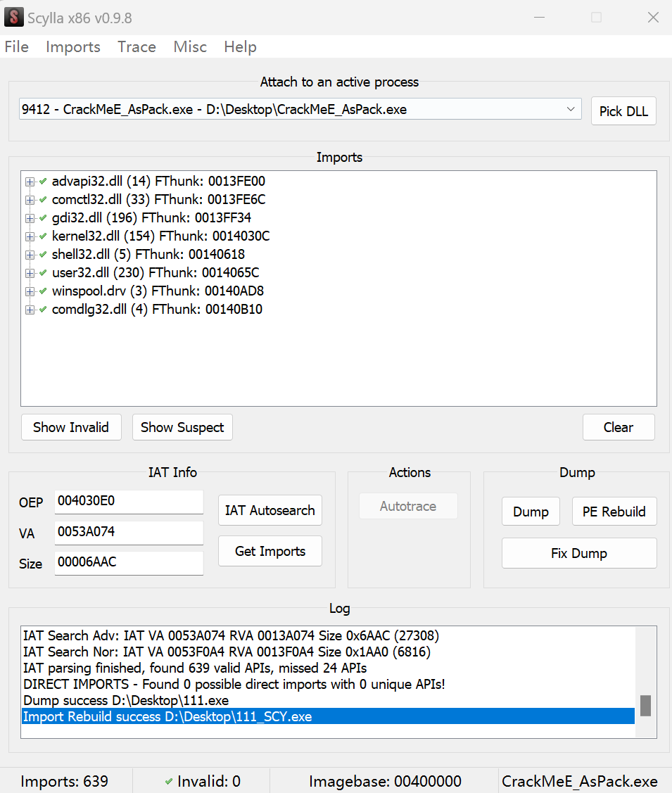672x793 pixels.
Task: Select the winspool.drv import entry
Action: click(158, 291)
